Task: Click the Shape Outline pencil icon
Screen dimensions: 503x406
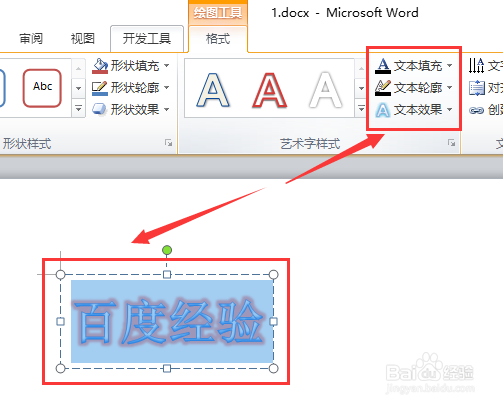Action: coord(100,88)
